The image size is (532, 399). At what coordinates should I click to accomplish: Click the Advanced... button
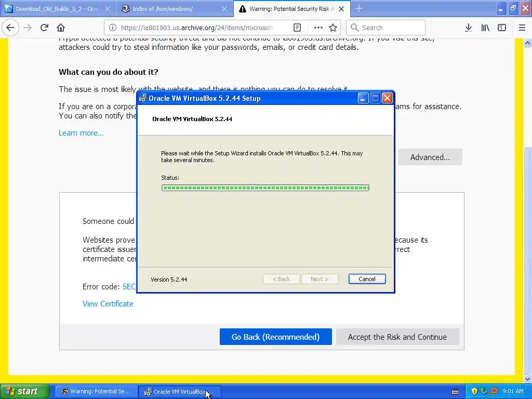click(430, 157)
